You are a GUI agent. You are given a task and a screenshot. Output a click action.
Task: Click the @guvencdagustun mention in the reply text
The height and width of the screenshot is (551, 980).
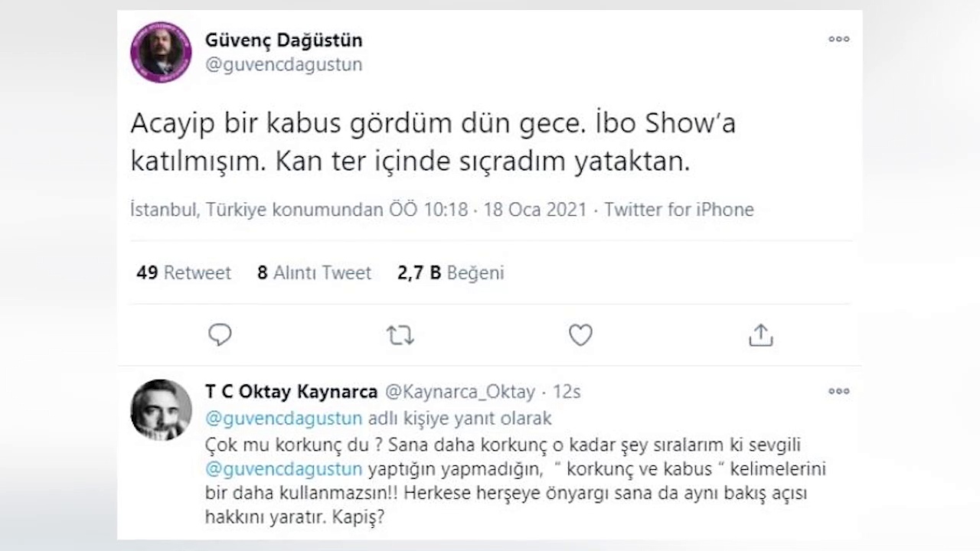[284, 468]
